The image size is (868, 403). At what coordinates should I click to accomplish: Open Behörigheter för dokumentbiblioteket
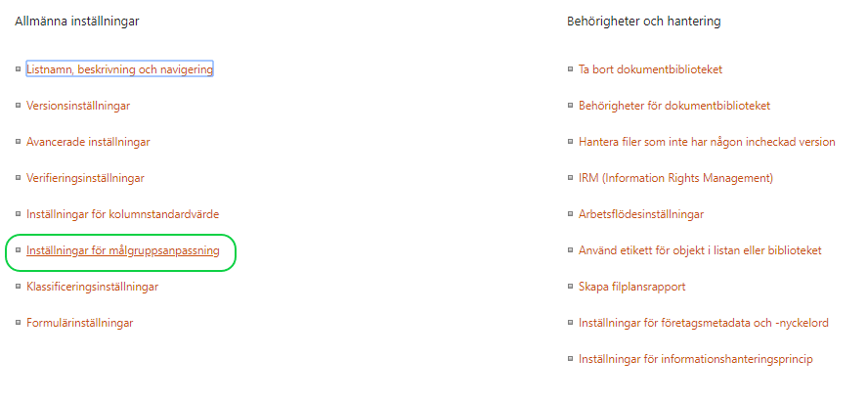(674, 106)
